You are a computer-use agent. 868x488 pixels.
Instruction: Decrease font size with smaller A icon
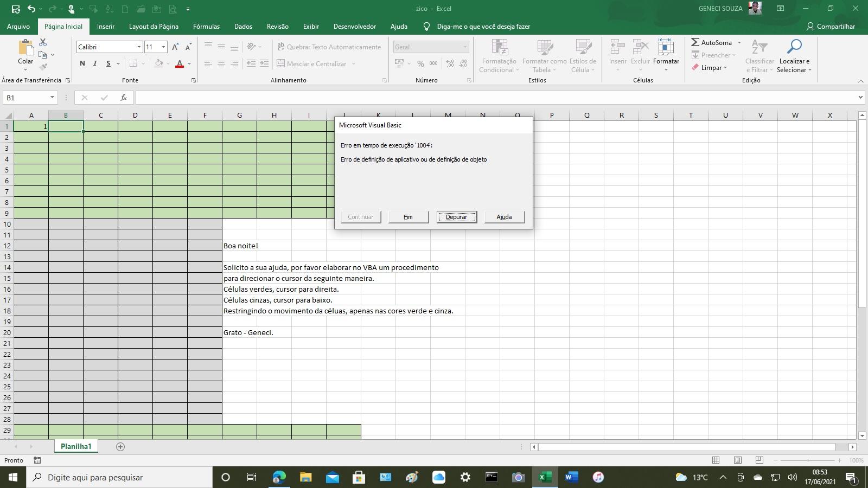point(188,47)
